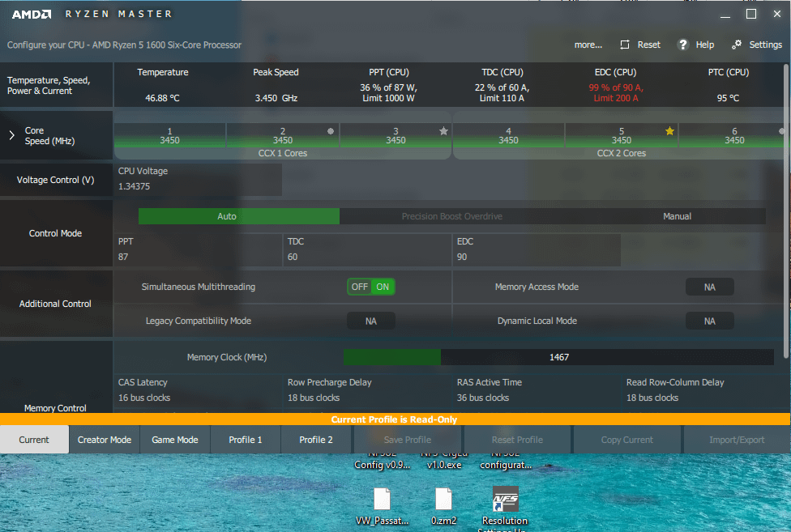Screen dimensions: 791x532
Task: Click Current Profile is Read-Only banner
Action: click(395, 419)
